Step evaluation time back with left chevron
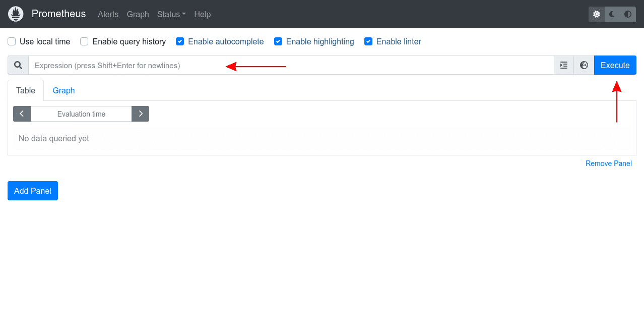Screen dimensions: 644x326 22,114
